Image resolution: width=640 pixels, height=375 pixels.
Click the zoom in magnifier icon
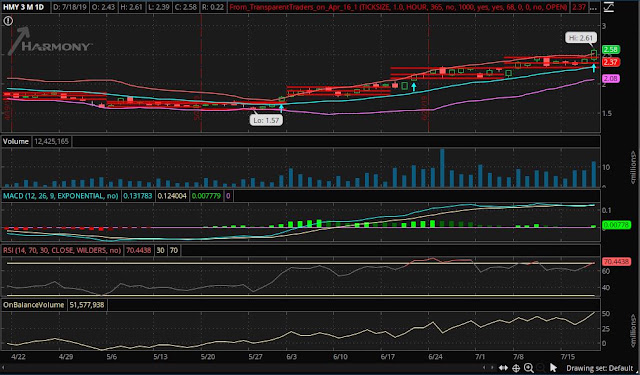(x=529, y=368)
